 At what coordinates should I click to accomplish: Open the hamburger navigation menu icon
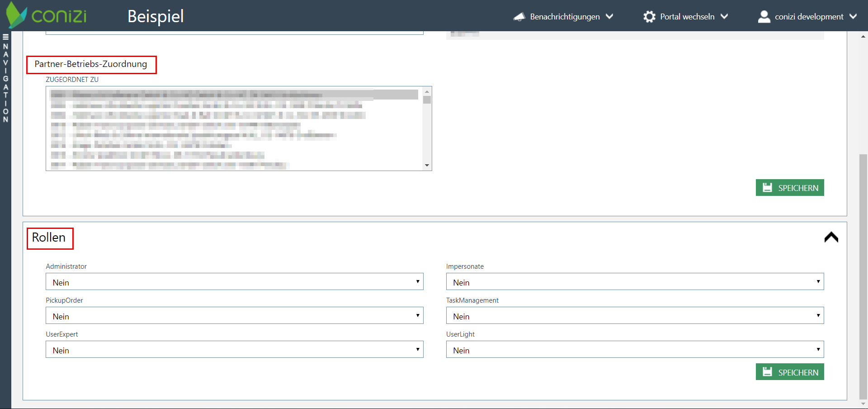5,37
